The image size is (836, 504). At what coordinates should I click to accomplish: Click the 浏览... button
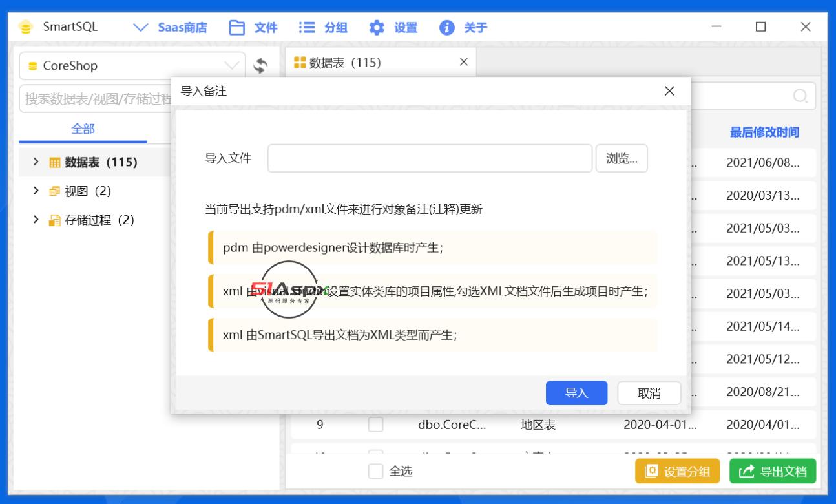622,158
